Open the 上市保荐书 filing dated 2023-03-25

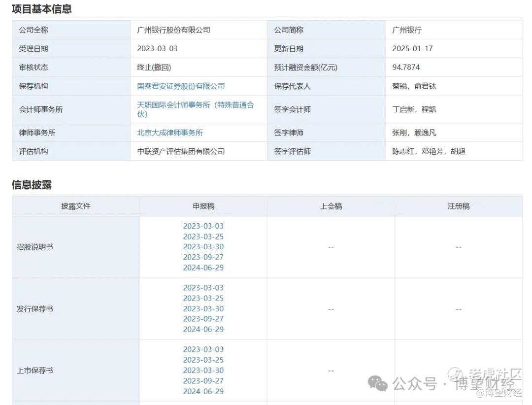pyautogui.click(x=203, y=360)
